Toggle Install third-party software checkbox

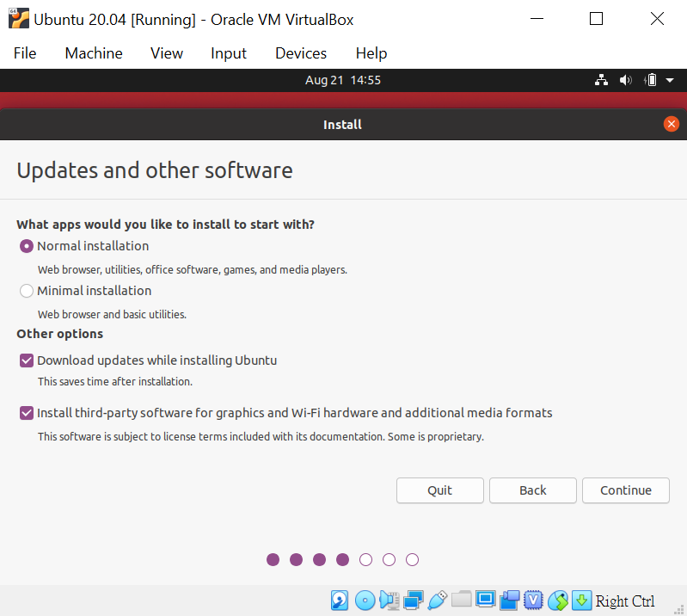(x=27, y=413)
